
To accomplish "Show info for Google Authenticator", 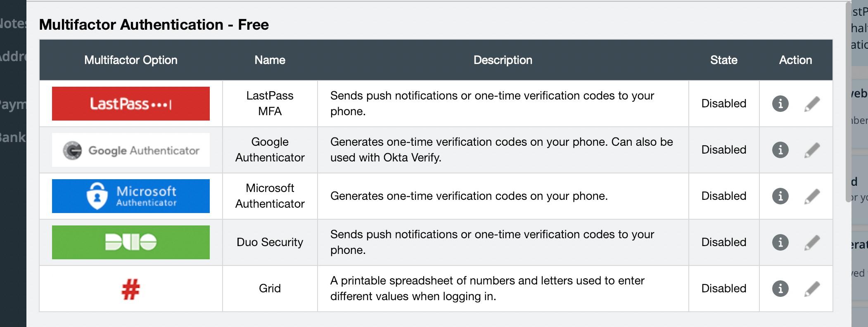I will [780, 150].
